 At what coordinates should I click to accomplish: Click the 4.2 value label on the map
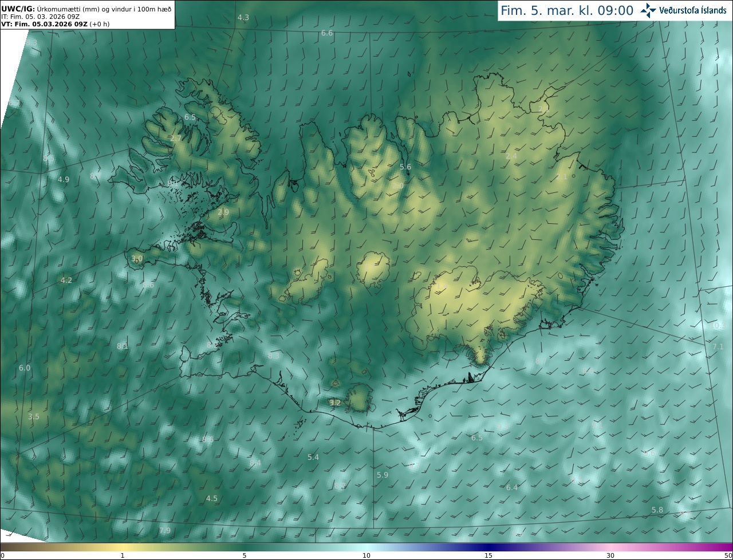coord(66,281)
